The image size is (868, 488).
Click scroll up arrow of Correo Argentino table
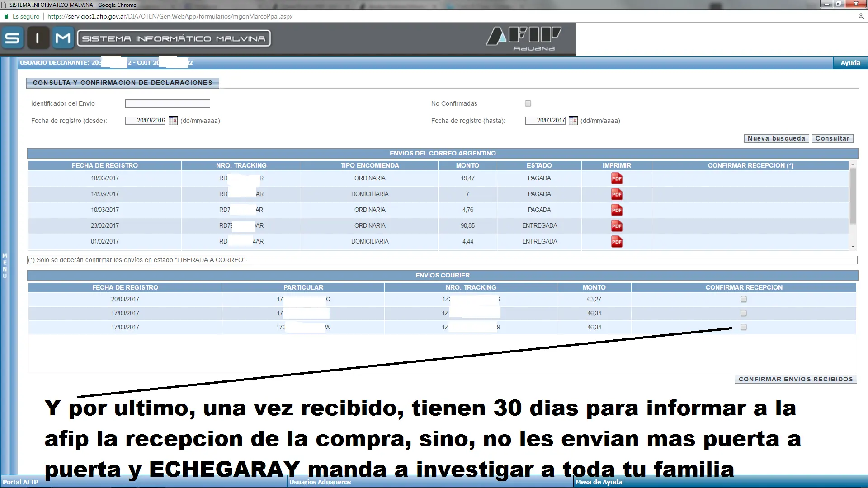853,164
